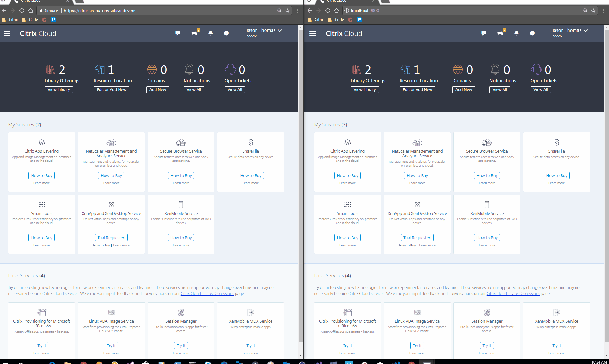Click Trello bookmark icon in left browser
The image size is (609, 364).
click(x=53, y=20)
